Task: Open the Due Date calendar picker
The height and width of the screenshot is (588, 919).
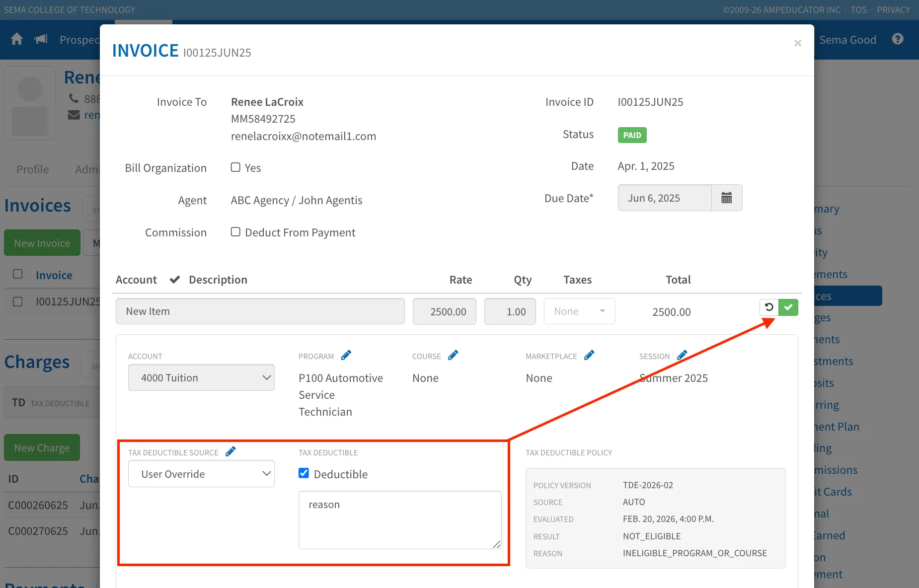Action: 727,198
